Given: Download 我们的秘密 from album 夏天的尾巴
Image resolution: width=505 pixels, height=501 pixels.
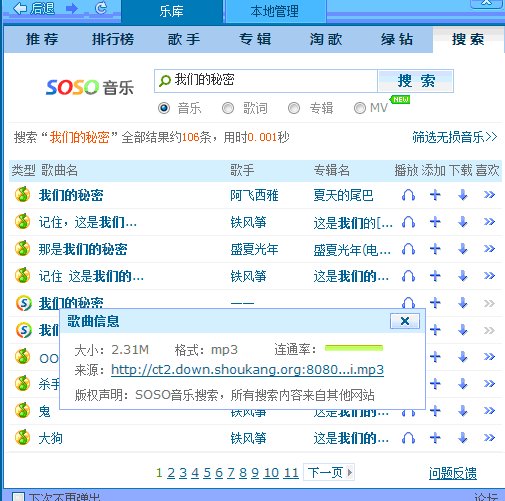Looking at the screenshot, I should pyautogui.click(x=463, y=195).
